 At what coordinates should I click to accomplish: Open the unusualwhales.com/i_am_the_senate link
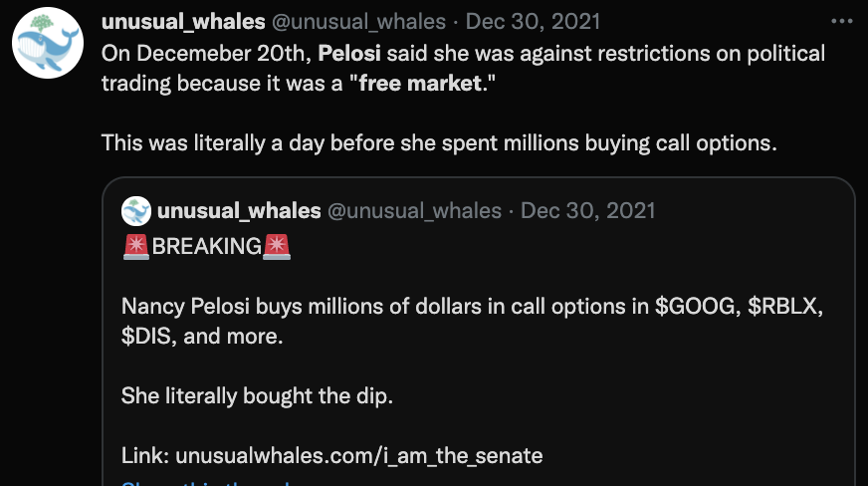[x=359, y=456]
